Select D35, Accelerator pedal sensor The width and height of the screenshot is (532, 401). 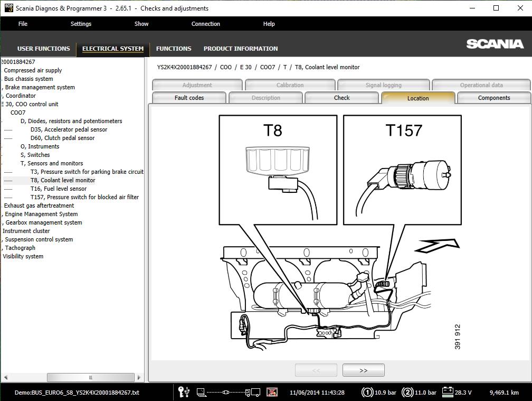69,130
